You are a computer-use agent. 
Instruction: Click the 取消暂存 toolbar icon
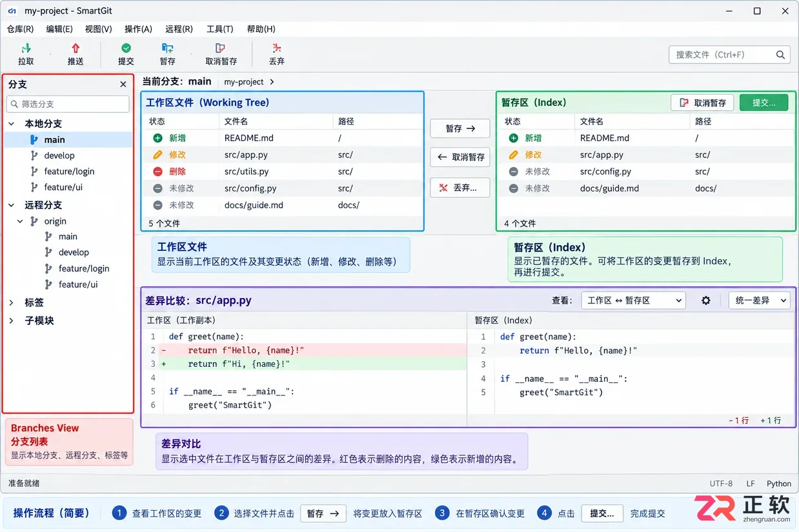coord(221,48)
